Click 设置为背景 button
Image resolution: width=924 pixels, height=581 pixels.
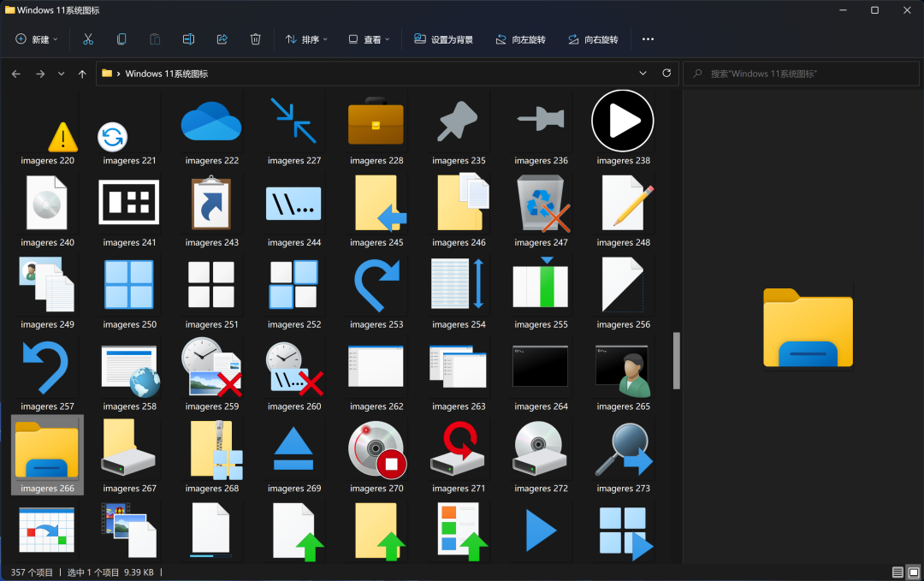(444, 39)
